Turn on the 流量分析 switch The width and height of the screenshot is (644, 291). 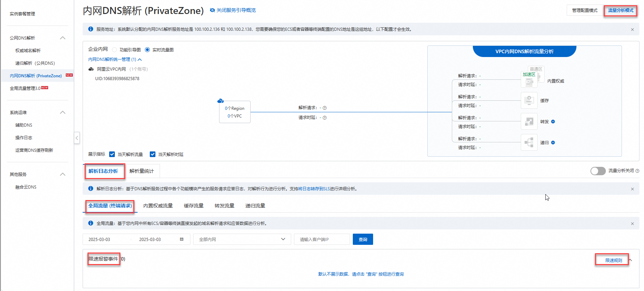coord(598,171)
